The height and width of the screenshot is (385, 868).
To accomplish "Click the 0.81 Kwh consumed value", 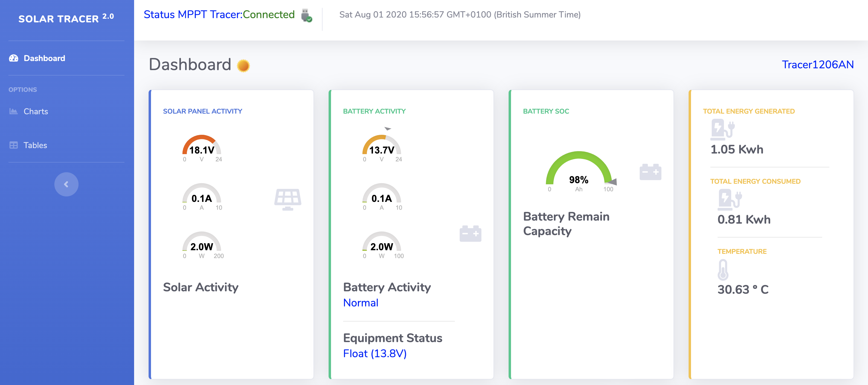I will (744, 219).
